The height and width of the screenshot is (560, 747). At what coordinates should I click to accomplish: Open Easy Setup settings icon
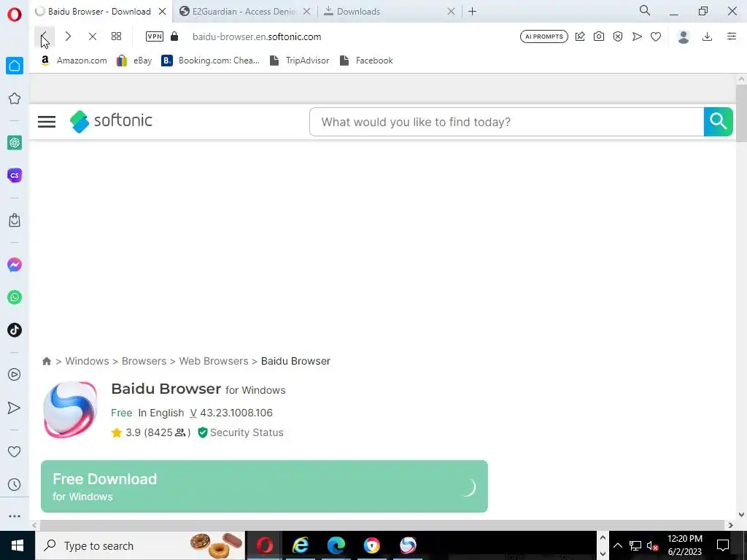coord(732,36)
